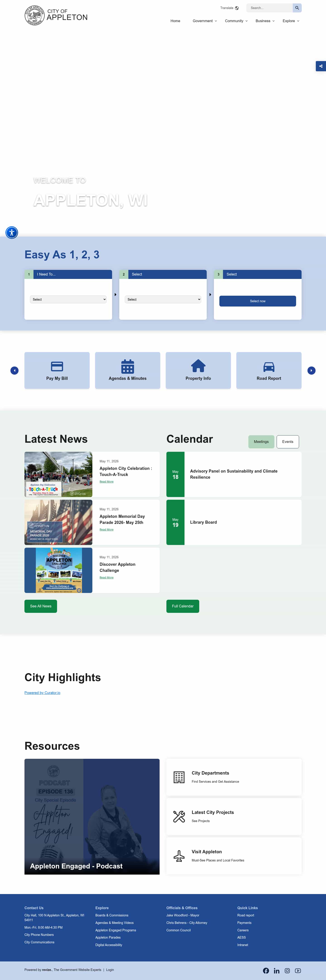Open the Memorial Day Parade news thumbnail
326x980 pixels.
(58, 522)
